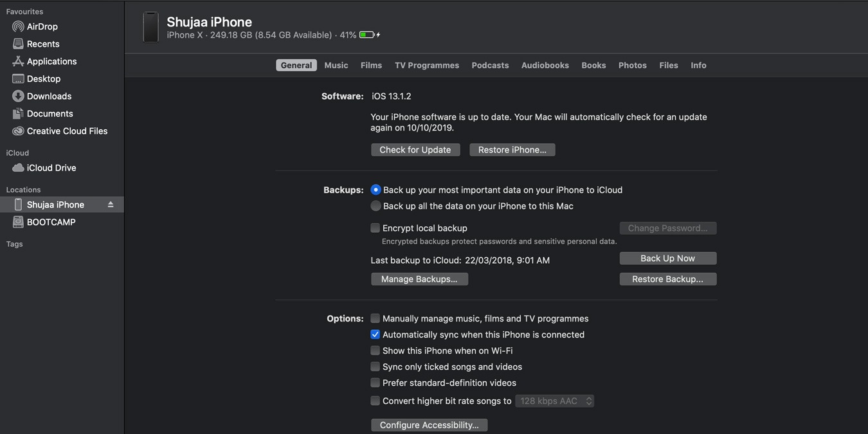Switch to the Music tab
The height and width of the screenshot is (434, 868).
tap(336, 65)
